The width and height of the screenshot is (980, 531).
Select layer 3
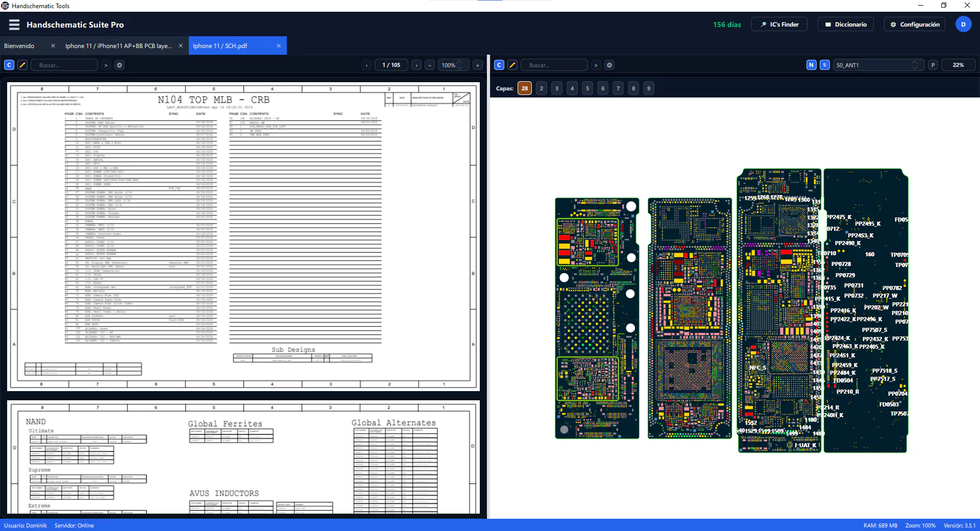click(557, 88)
